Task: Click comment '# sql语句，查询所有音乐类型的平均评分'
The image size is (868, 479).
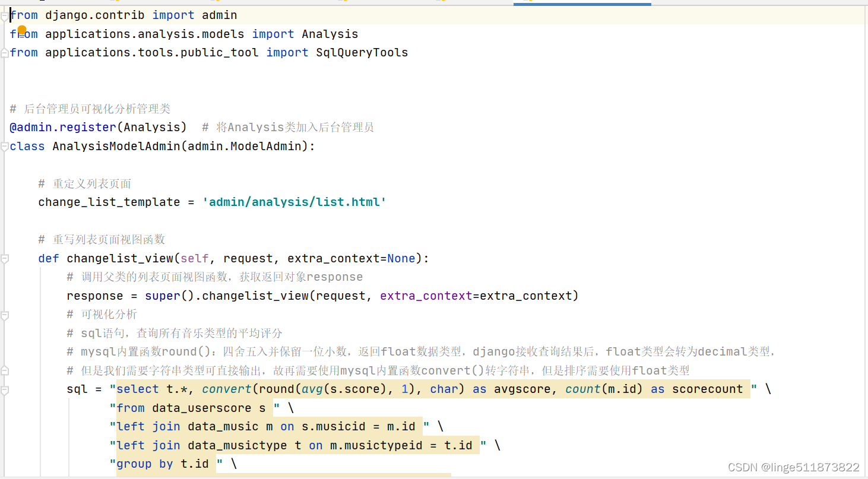Action: 175,333
